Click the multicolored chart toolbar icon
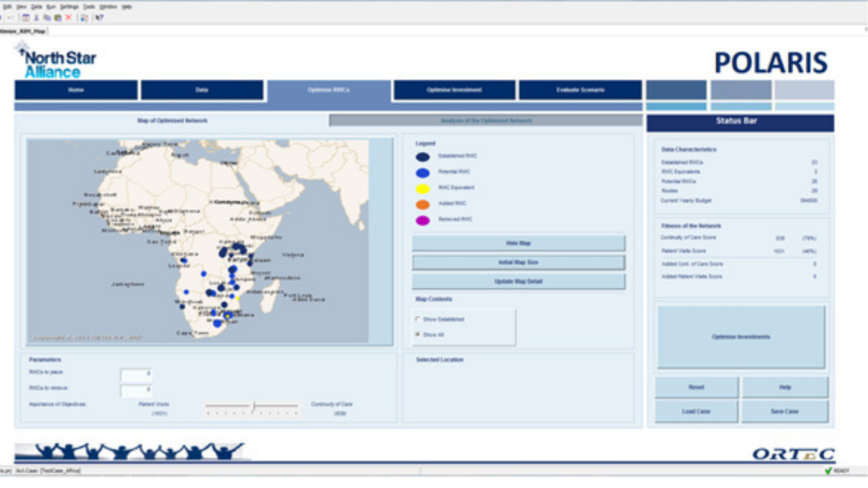This screenshot has height=488, width=868. [x=84, y=18]
